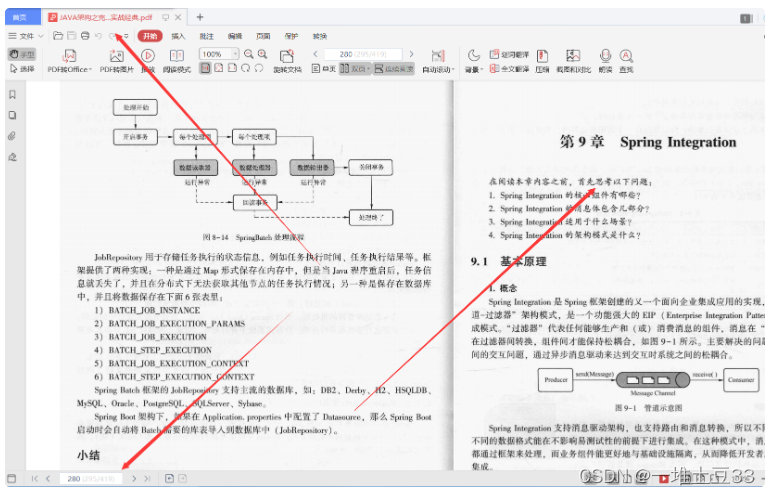Go to next page in status bar

[x=134, y=478]
